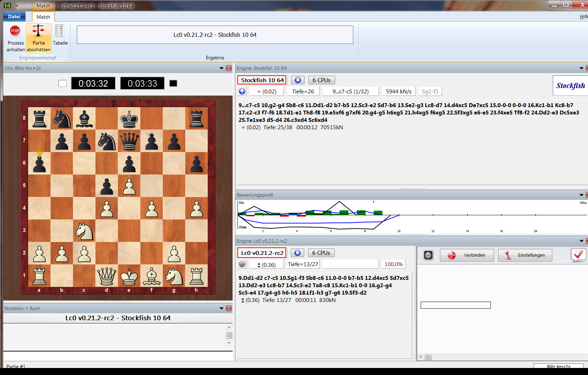588x375 pixels.
Task: Stop the process with Prozess anhalten
Action: (15, 39)
